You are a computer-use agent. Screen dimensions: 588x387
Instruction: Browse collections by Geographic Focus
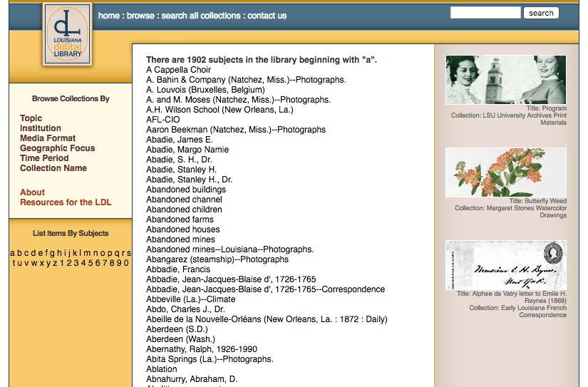58,148
